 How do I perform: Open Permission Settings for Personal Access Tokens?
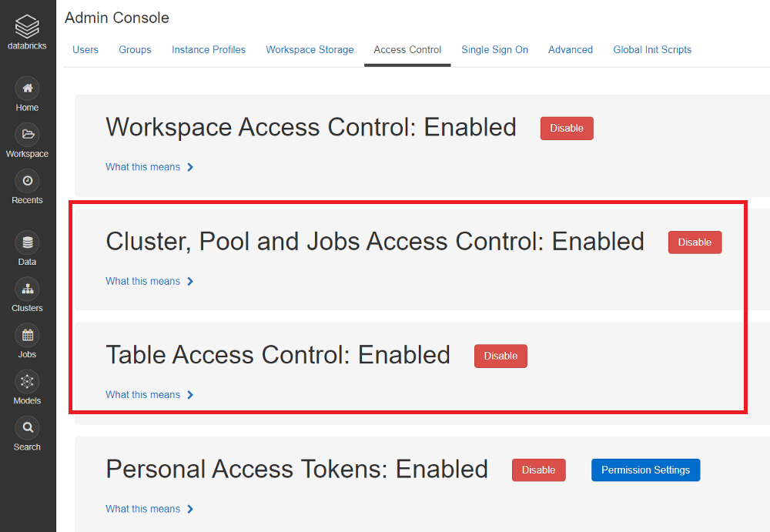tap(645, 470)
